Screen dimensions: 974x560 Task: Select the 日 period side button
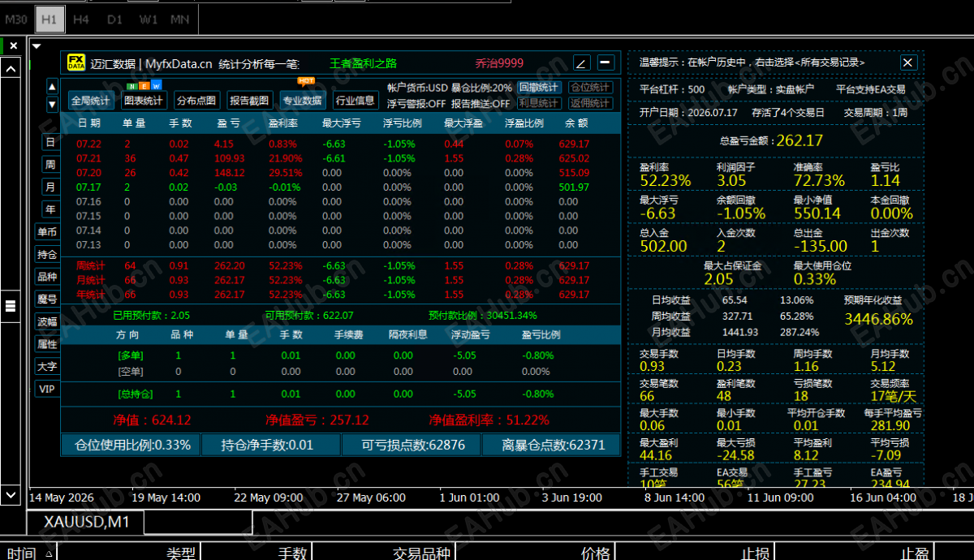50,142
